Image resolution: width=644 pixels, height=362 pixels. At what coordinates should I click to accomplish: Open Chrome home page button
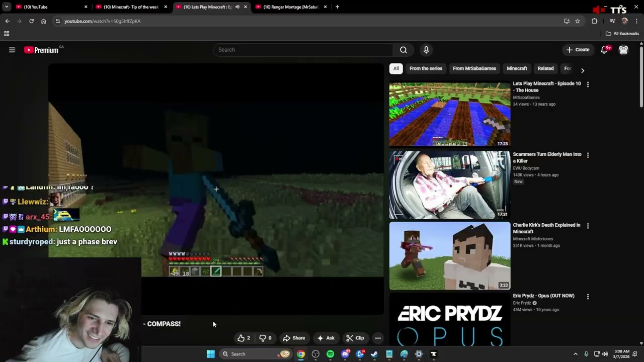pos(43,21)
